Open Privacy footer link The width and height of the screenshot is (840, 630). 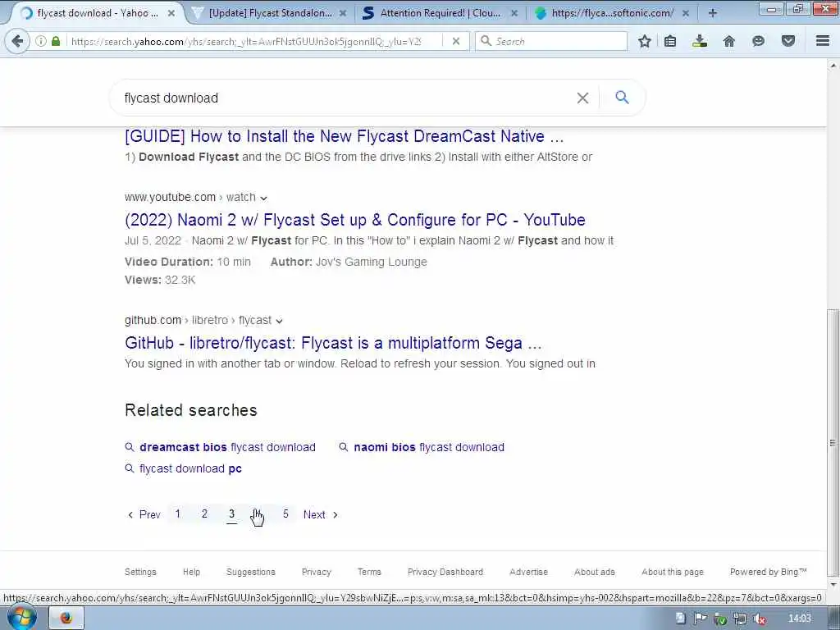316,572
